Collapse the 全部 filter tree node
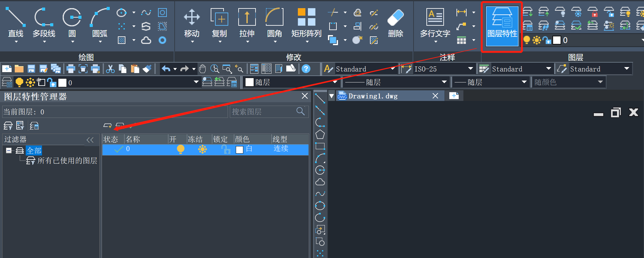Viewport: 644px width, 258px height. [9, 150]
